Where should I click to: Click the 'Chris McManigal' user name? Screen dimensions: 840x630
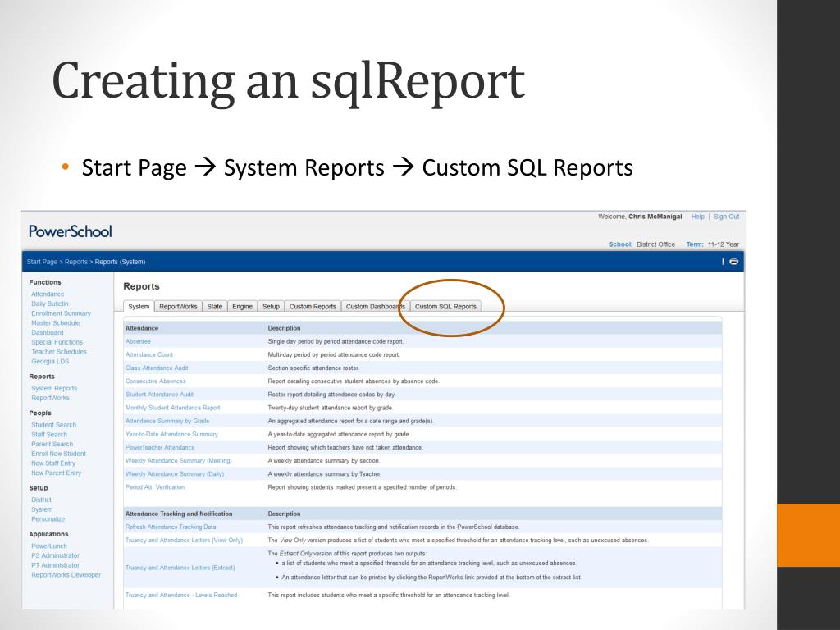655,217
